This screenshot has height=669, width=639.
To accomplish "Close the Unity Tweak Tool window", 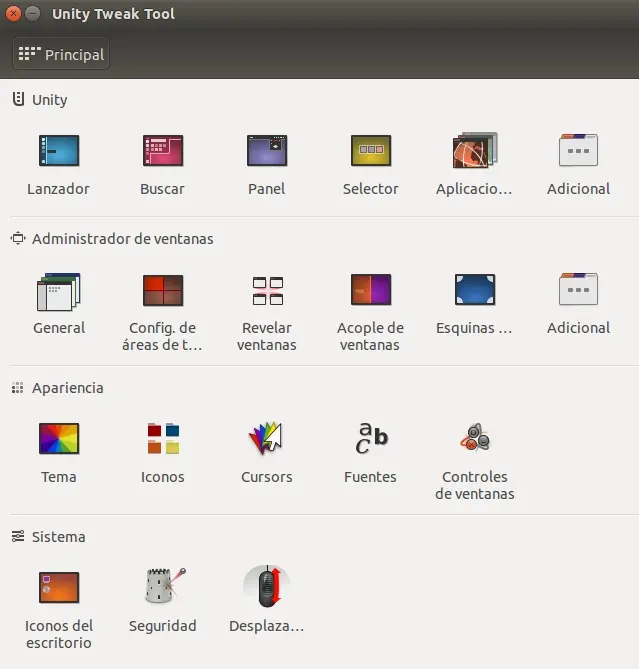I will click(x=13, y=14).
